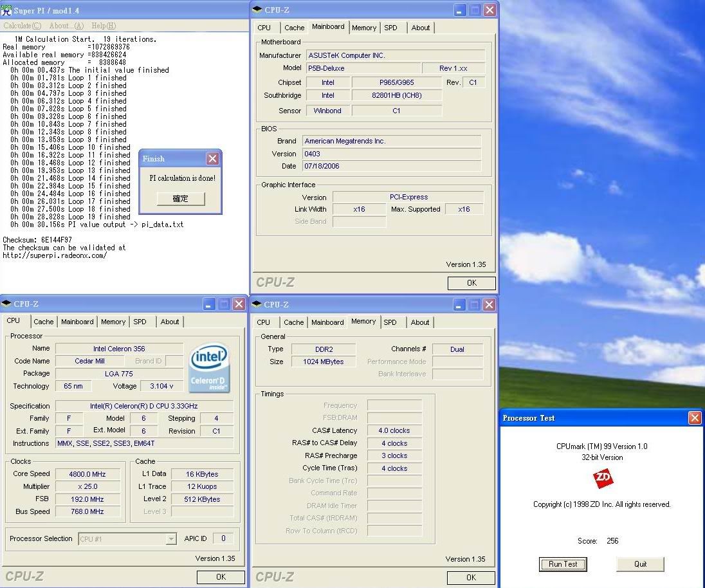Image resolution: width=705 pixels, height=588 pixels.
Task: Open About tab in Mainboard CPU-Z window
Action: coord(421,28)
